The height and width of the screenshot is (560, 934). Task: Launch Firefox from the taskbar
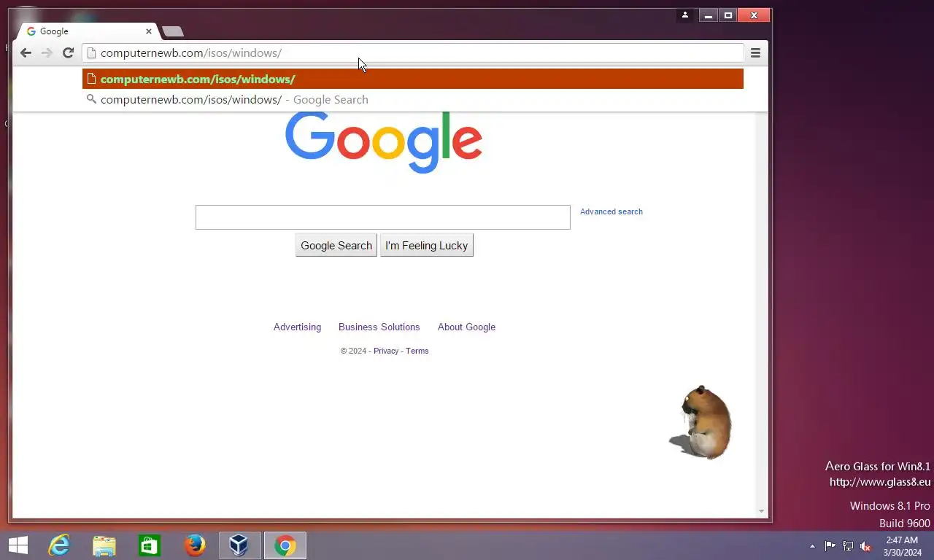coord(195,545)
